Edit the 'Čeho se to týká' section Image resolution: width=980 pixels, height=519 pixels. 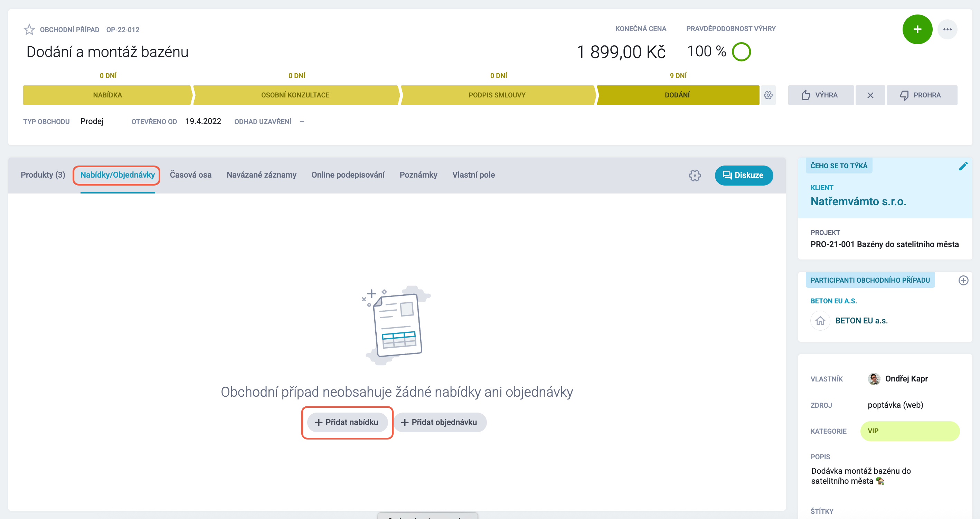(963, 166)
